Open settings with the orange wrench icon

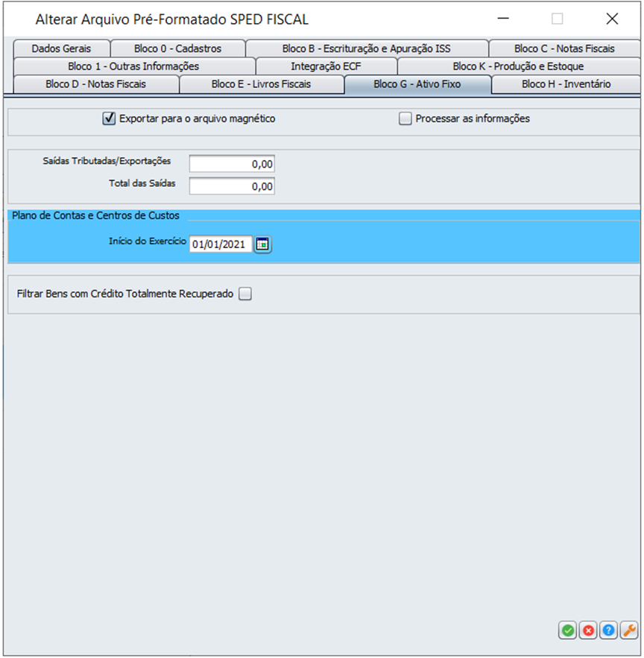629,630
